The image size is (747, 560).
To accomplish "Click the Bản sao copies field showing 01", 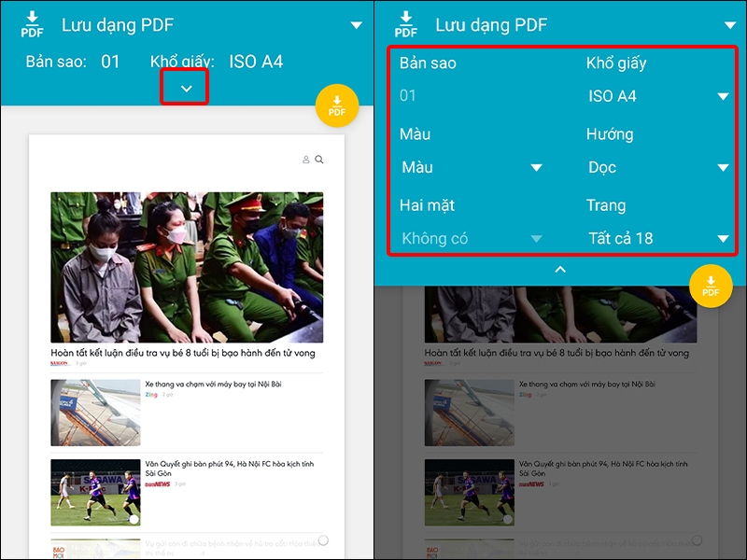I will point(406,96).
